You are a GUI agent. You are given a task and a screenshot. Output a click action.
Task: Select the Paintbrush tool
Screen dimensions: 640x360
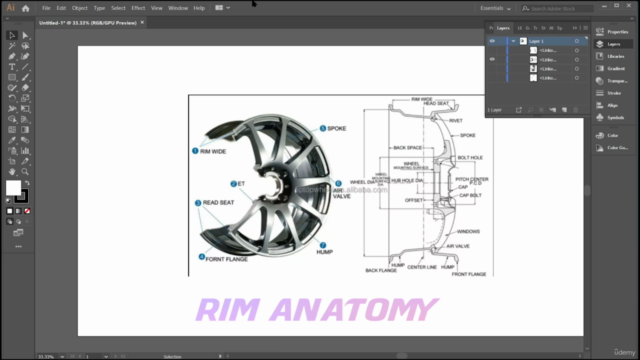pyautogui.click(x=25, y=77)
